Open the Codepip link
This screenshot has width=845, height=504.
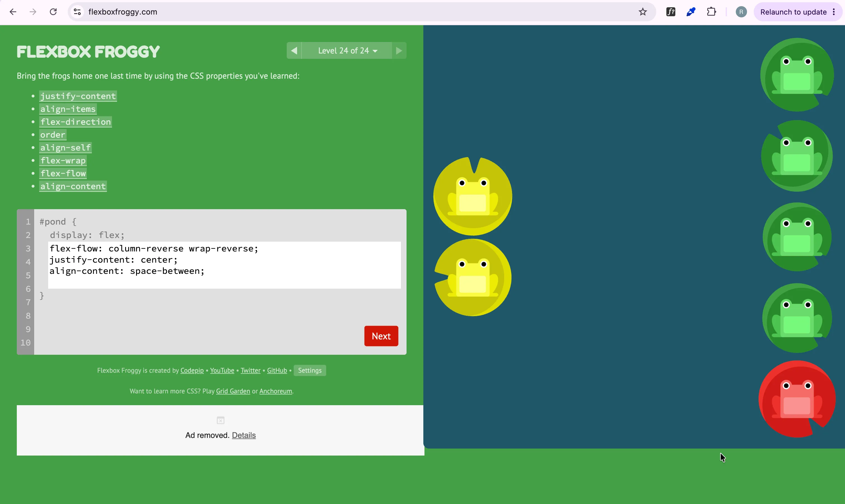click(x=192, y=370)
